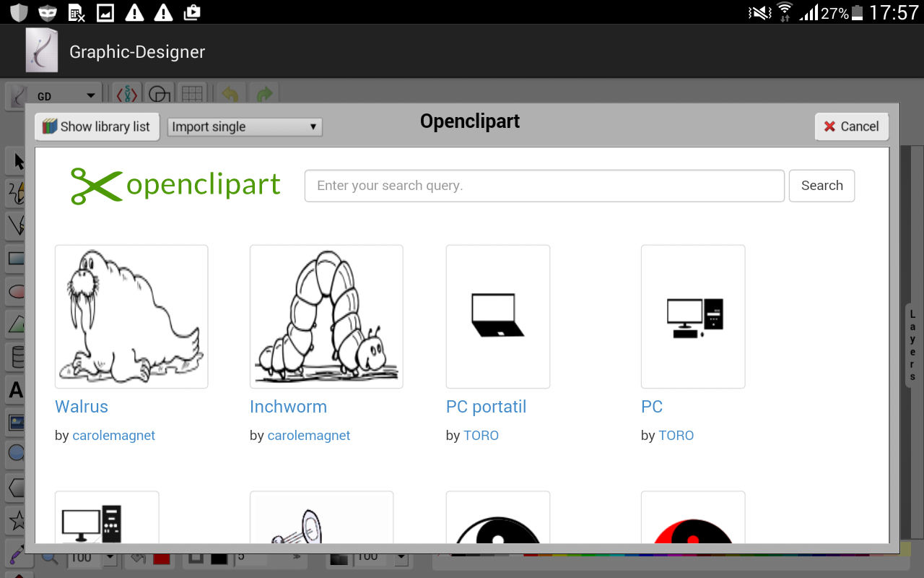Click the black stroke color swatch
This screenshot has width=924, height=578.
click(219, 557)
